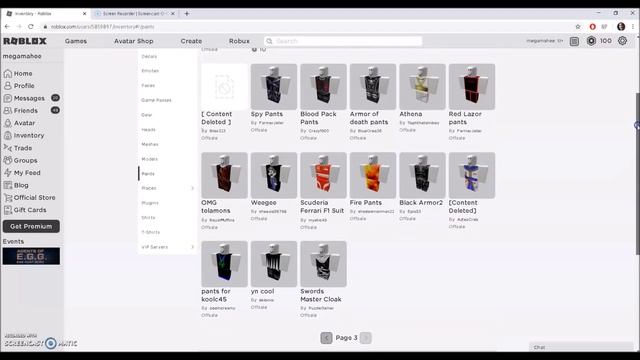Viewport: 640px width, 360px height.
Task: Open the Trade sidebar entry
Action: tap(18, 148)
